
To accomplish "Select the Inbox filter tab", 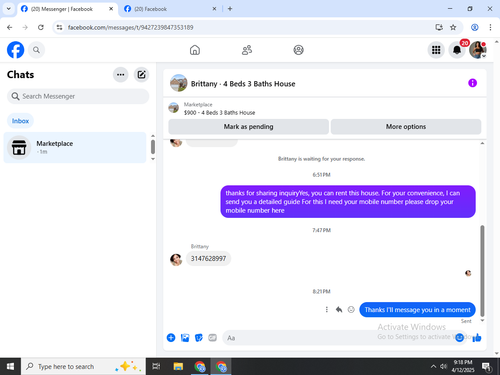I will pyautogui.click(x=20, y=121).
